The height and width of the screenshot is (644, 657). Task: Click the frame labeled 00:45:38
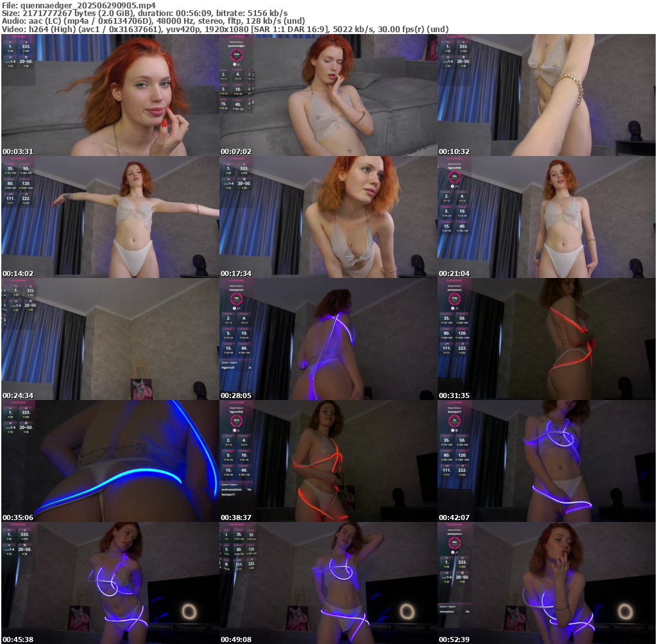point(110,583)
